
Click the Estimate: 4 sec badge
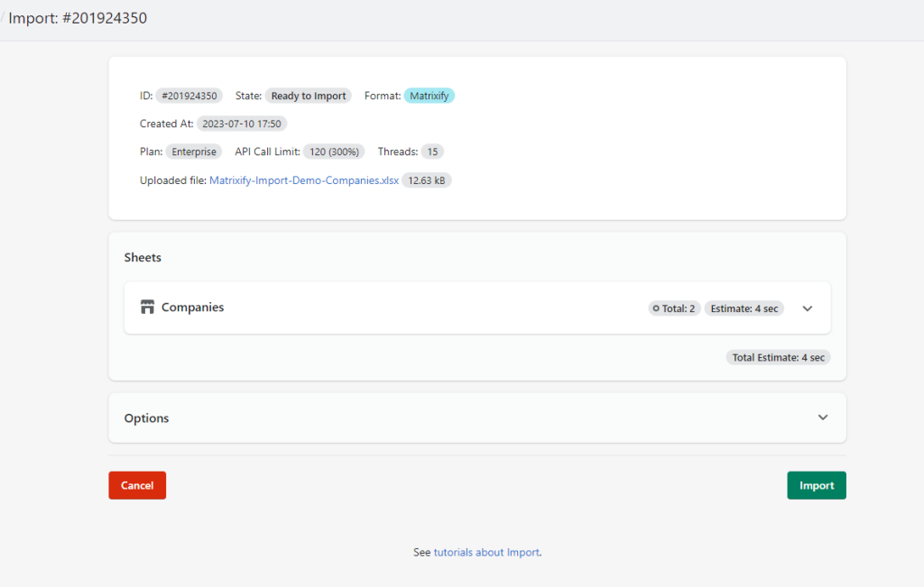[x=744, y=307]
